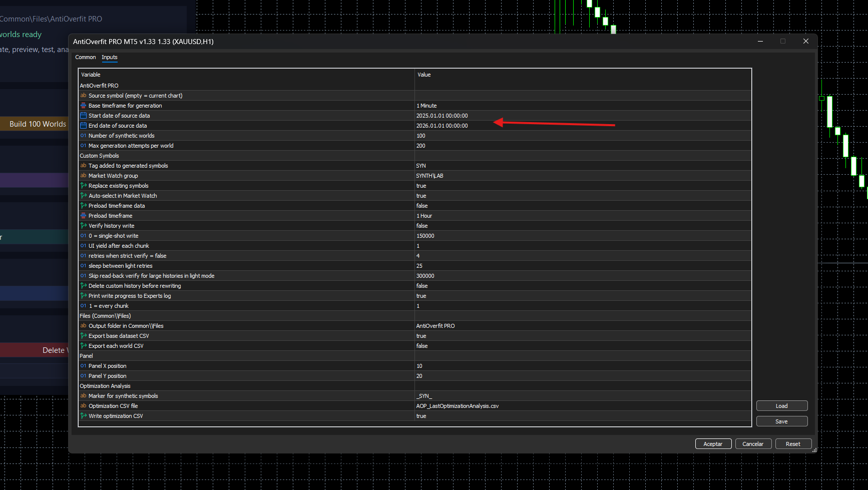Select the 'Optimization Analysis' section row
868x490 pixels.
pos(415,386)
